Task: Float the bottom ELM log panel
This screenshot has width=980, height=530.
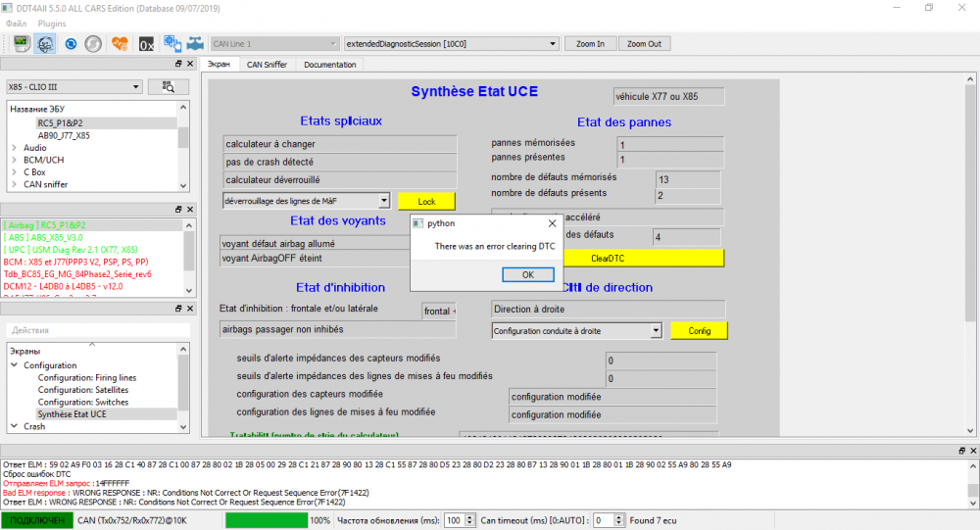Action: [962, 451]
